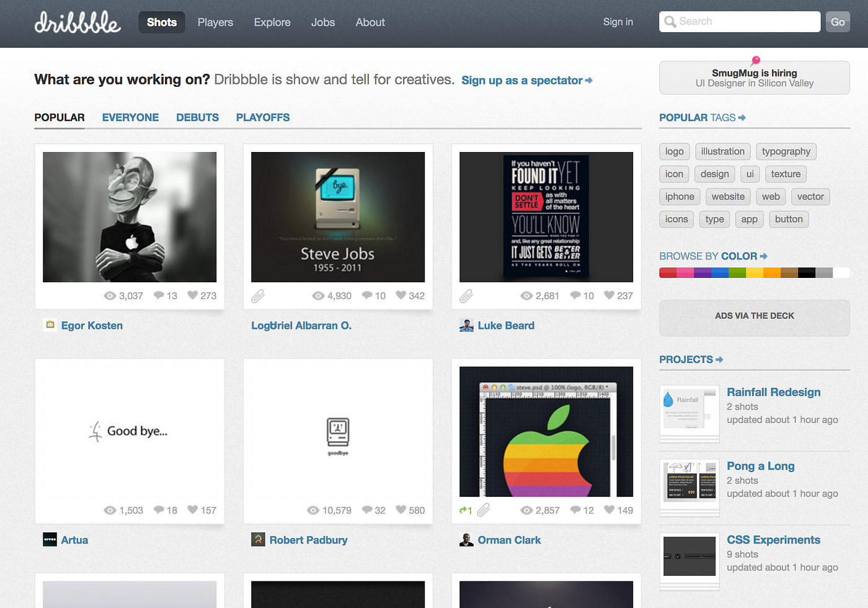Switch to the Everyone tab
The width and height of the screenshot is (868, 608).
(130, 117)
